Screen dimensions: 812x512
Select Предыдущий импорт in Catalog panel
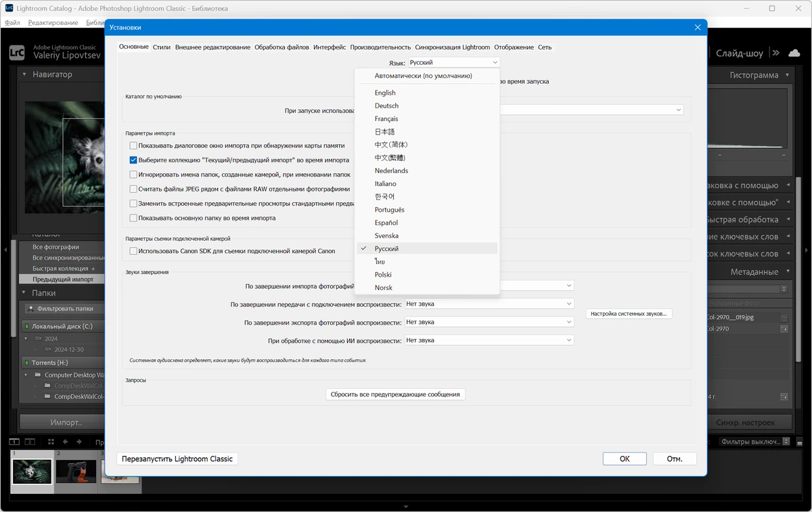point(63,279)
